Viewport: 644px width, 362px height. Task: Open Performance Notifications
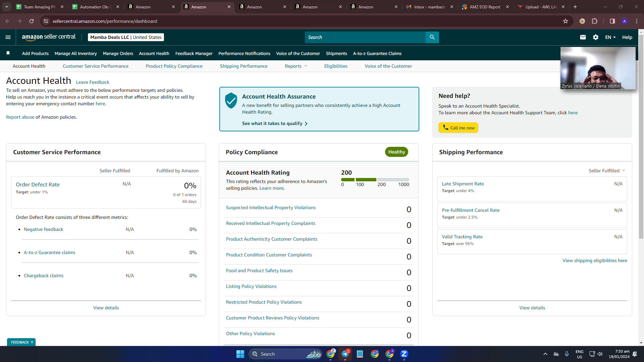coord(244,53)
